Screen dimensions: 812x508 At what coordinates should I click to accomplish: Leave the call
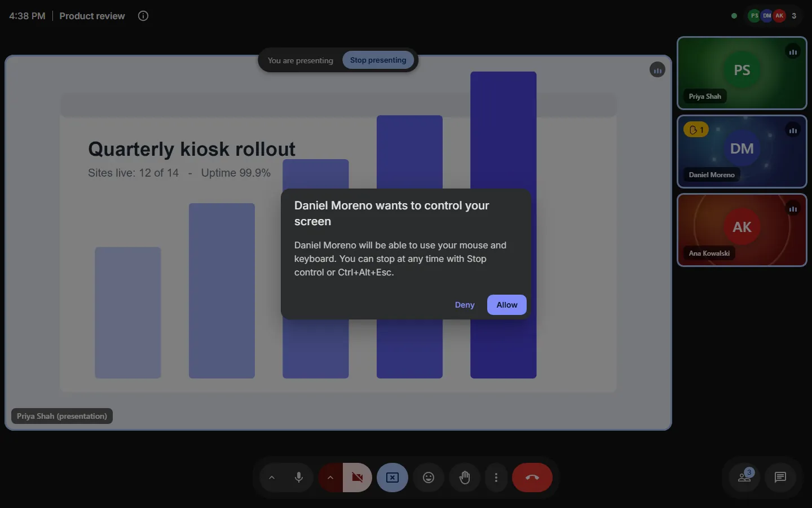[x=532, y=478]
